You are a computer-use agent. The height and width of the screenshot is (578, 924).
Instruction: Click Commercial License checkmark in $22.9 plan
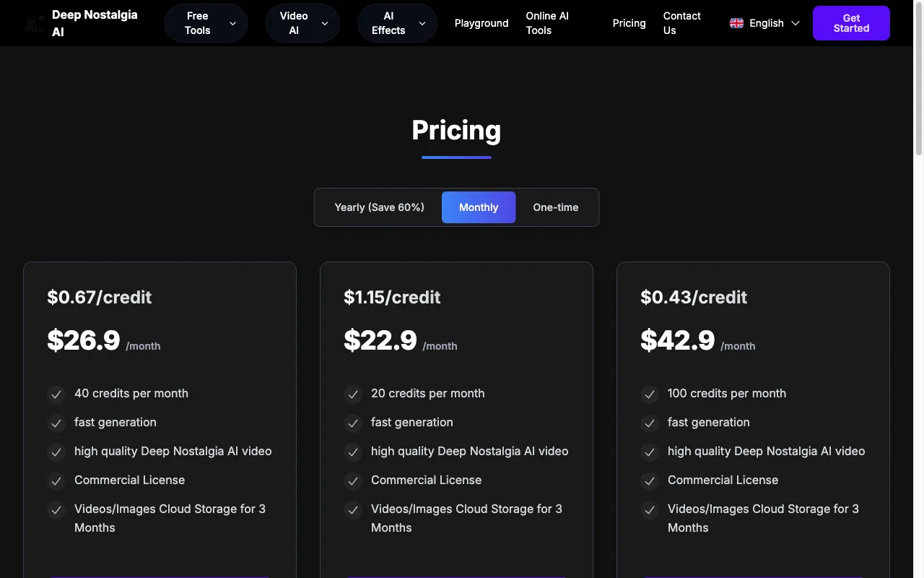pyautogui.click(x=353, y=480)
